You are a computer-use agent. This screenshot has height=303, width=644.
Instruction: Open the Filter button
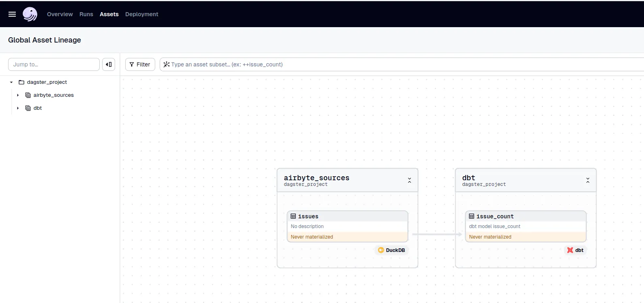[140, 64]
